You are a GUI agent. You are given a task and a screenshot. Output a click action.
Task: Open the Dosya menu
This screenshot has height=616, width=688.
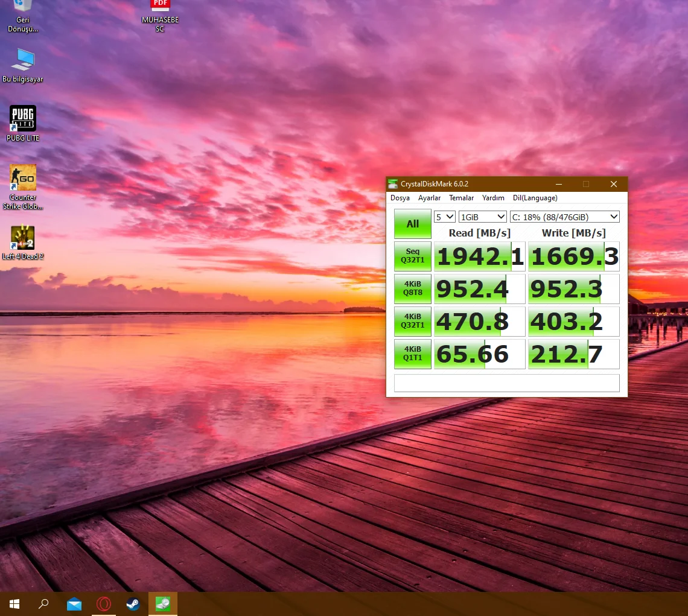[400, 198]
